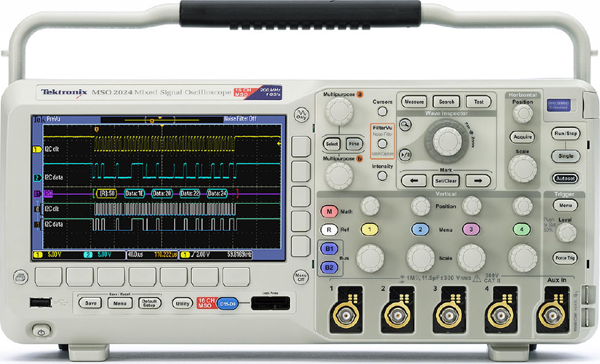The width and height of the screenshot is (600, 364).
Task: Click the channel 1 BNC input connector
Action: tap(345, 316)
